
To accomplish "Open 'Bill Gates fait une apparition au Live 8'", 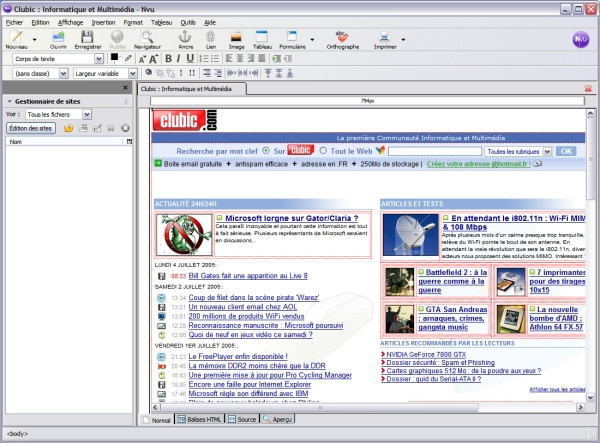I will pyautogui.click(x=248, y=275).
